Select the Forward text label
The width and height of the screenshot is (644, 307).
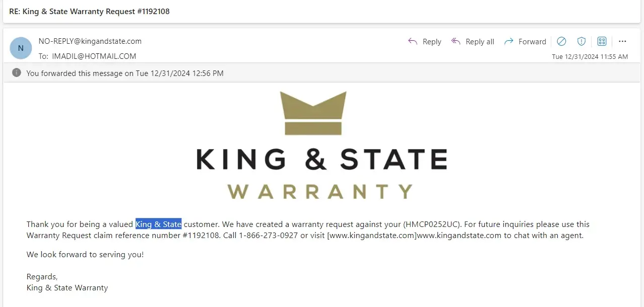coord(532,42)
